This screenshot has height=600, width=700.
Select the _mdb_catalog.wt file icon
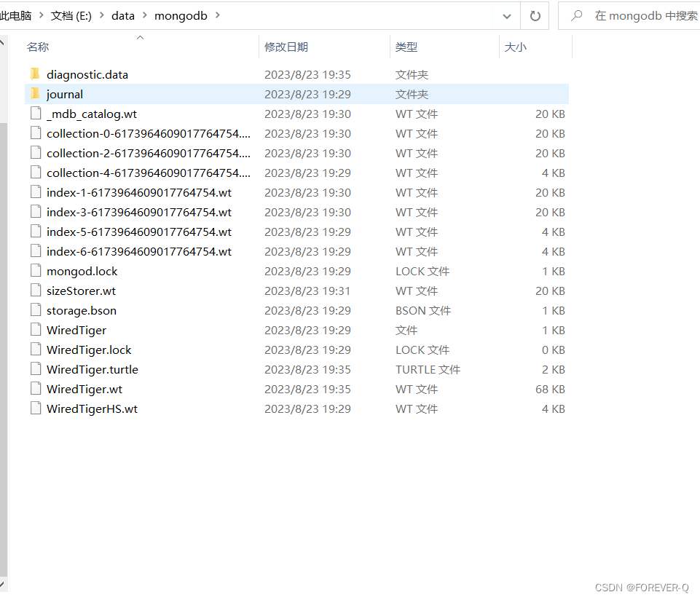click(36, 114)
